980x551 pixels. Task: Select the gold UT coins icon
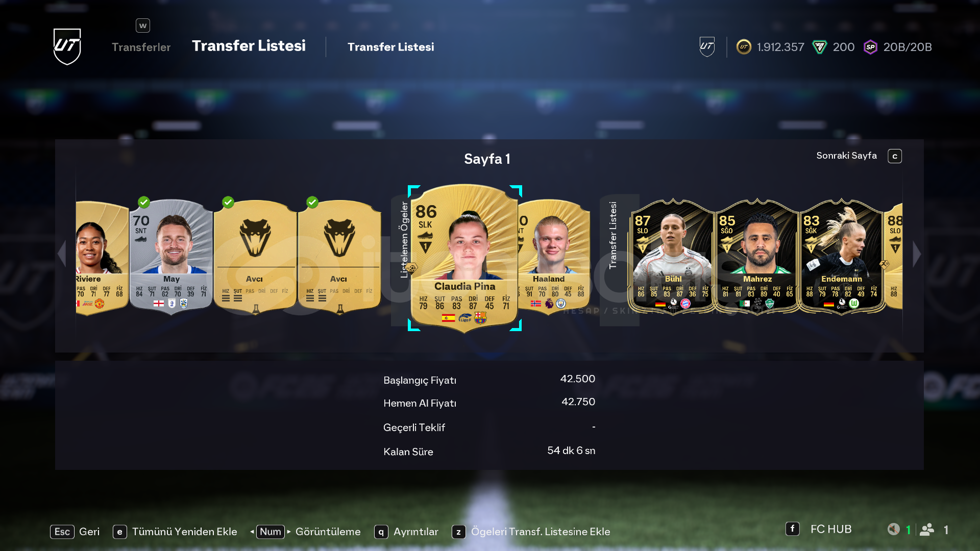[x=744, y=47]
